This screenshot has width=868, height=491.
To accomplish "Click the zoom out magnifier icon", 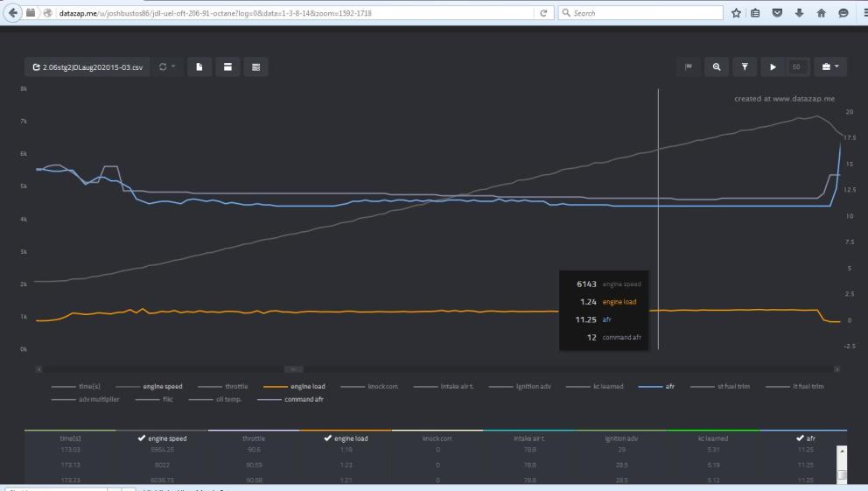I will point(717,67).
